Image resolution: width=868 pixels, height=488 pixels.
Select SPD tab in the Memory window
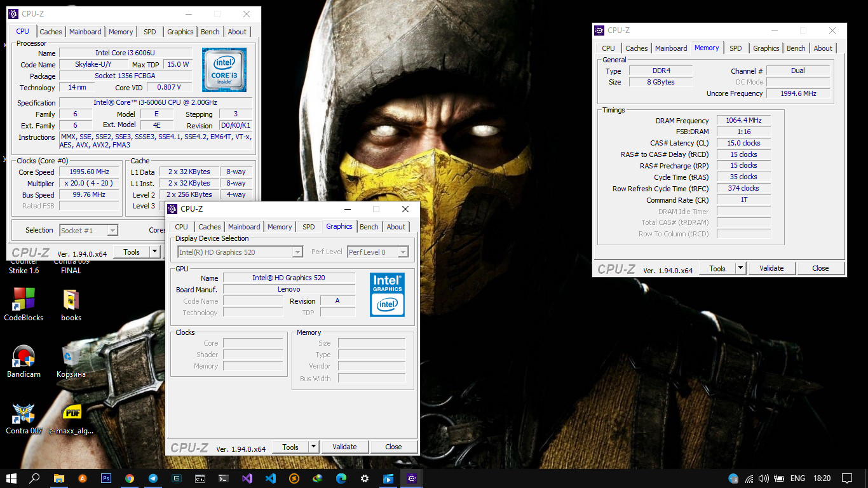pos(735,48)
